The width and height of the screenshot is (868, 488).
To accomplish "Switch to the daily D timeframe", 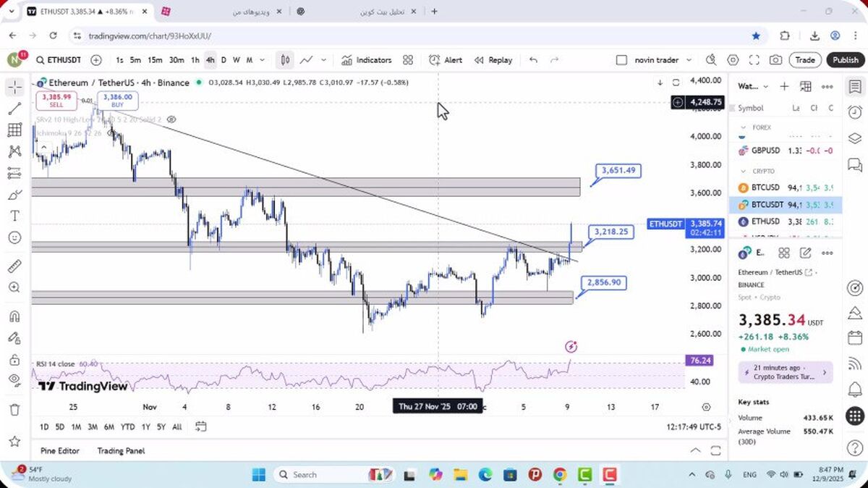I will tap(224, 60).
